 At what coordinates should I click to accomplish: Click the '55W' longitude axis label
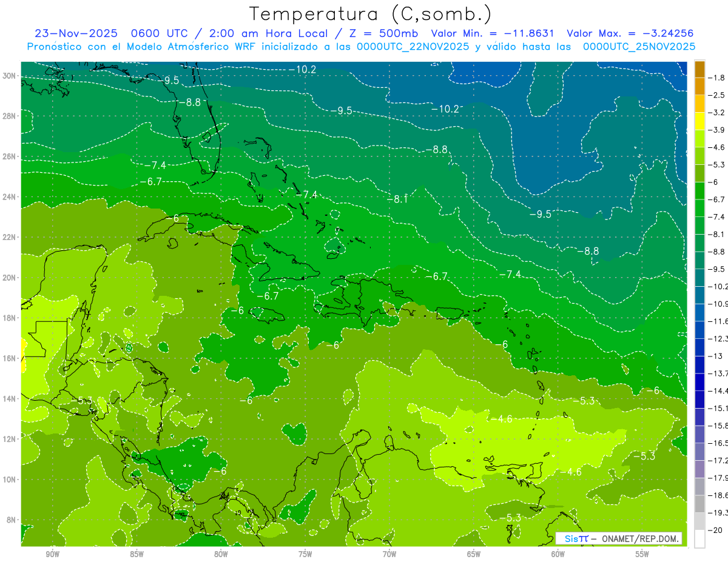[x=642, y=554]
